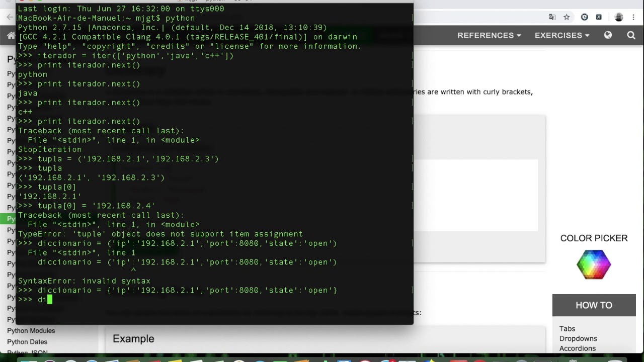Open the Tabs how-to link
The width and height of the screenshot is (644, 362).
pyautogui.click(x=567, y=329)
